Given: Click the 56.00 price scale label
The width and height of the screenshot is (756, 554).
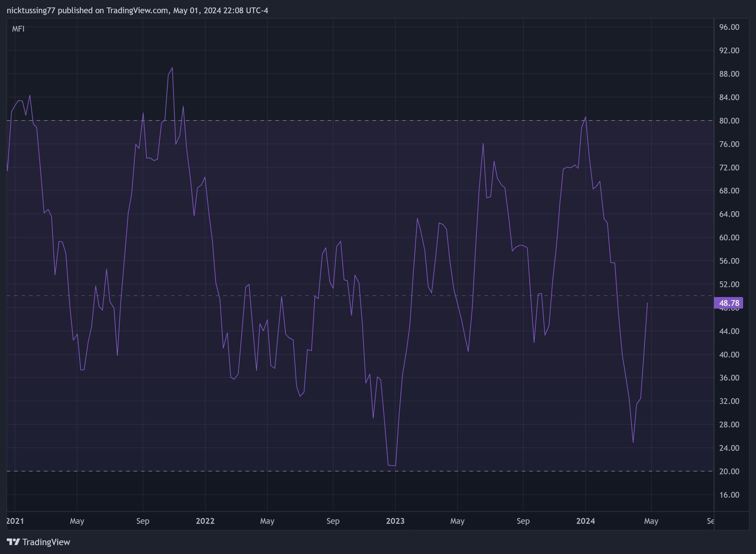Looking at the screenshot, I should pyautogui.click(x=729, y=261).
